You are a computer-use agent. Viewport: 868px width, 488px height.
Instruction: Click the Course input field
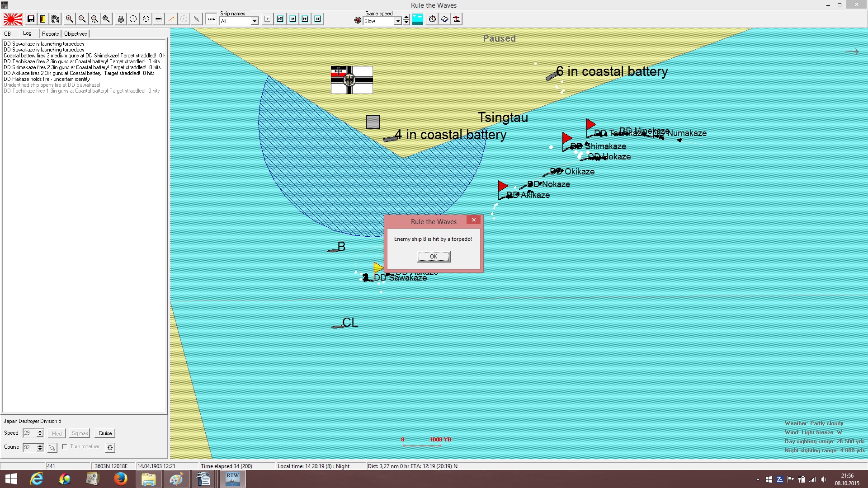(29, 447)
